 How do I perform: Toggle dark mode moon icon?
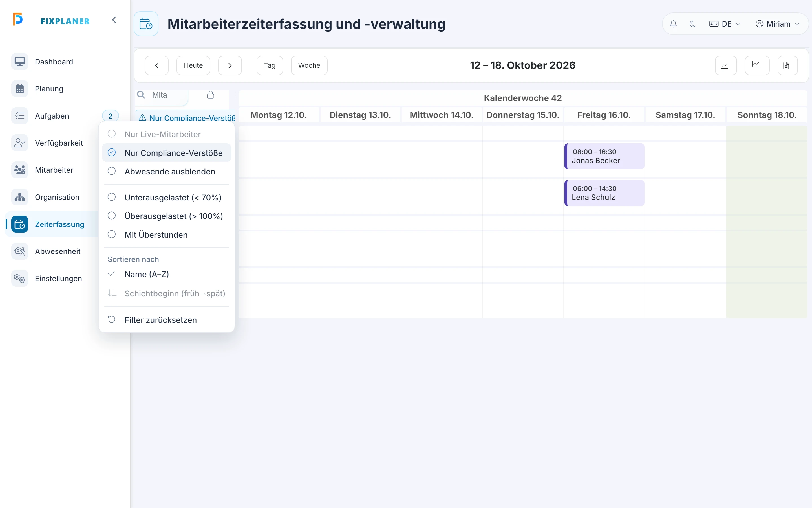(x=692, y=24)
